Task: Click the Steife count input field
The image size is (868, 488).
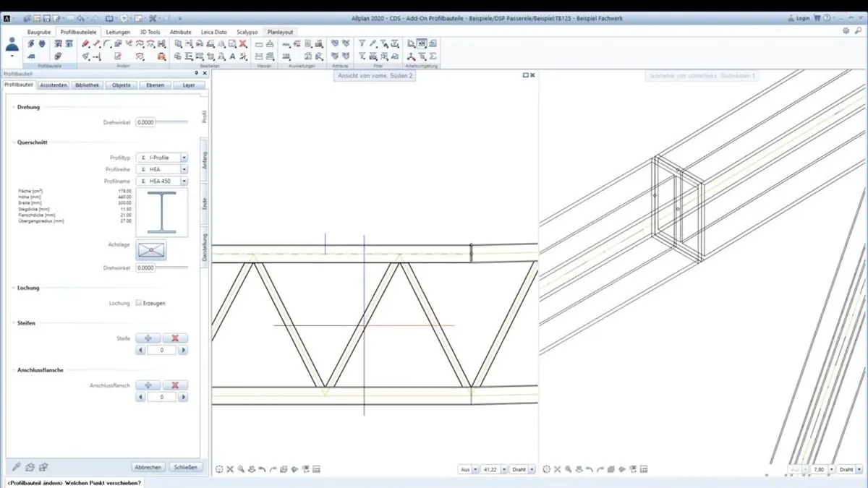Action: [x=163, y=350]
